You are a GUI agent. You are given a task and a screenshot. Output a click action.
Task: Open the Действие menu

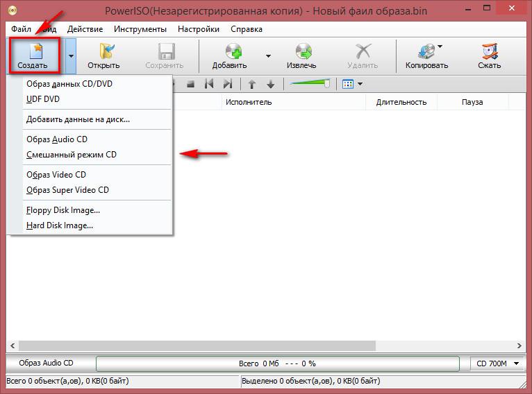click(85, 29)
